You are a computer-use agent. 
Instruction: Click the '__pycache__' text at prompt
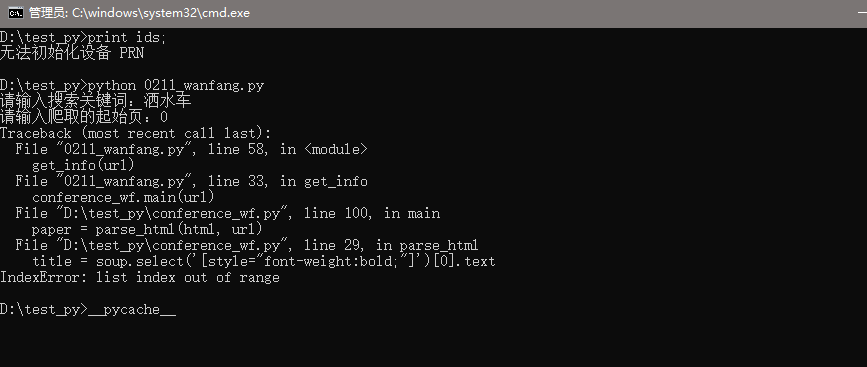(x=132, y=310)
